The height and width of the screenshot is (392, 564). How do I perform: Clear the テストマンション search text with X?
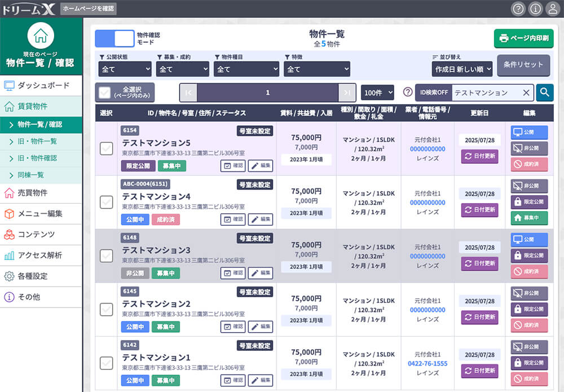(x=526, y=93)
